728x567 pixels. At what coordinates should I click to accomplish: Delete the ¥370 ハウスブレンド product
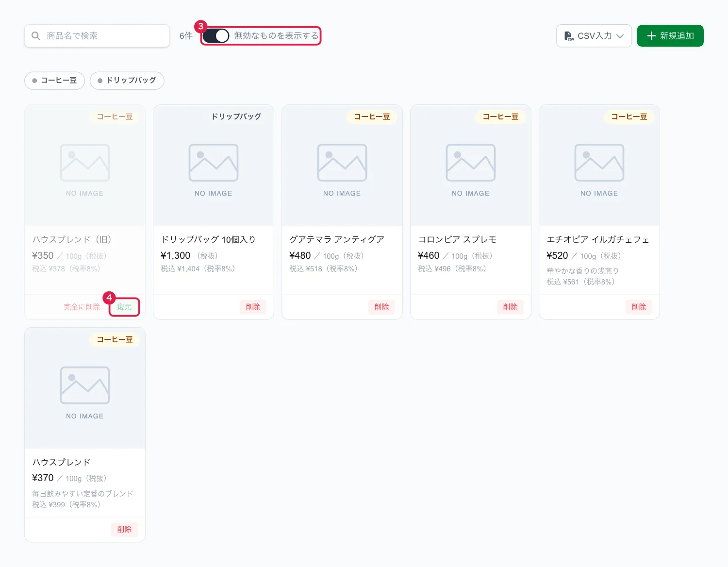[124, 529]
